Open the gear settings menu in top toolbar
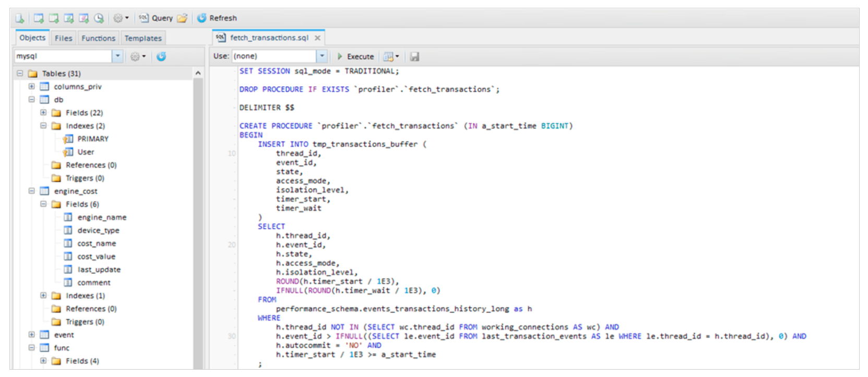Image resolution: width=868 pixels, height=377 pixels. 121,18
